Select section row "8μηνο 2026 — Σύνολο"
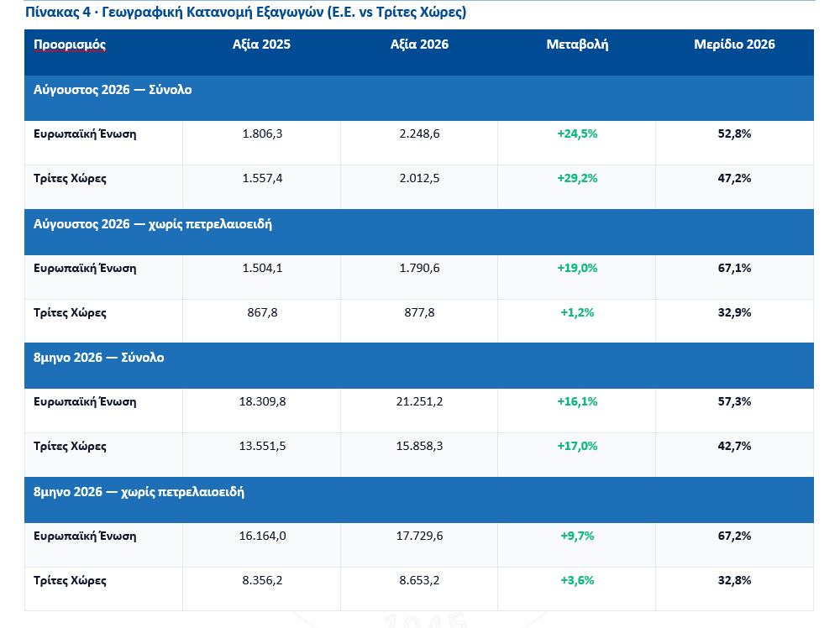Image resolution: width=840 pixels, height=628 pixels. 419,366
